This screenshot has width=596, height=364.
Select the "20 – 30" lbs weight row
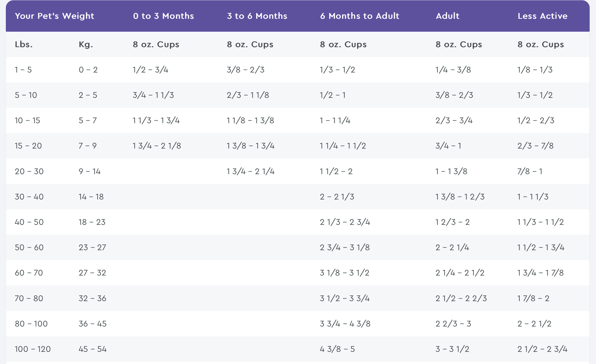pos(29,171)
